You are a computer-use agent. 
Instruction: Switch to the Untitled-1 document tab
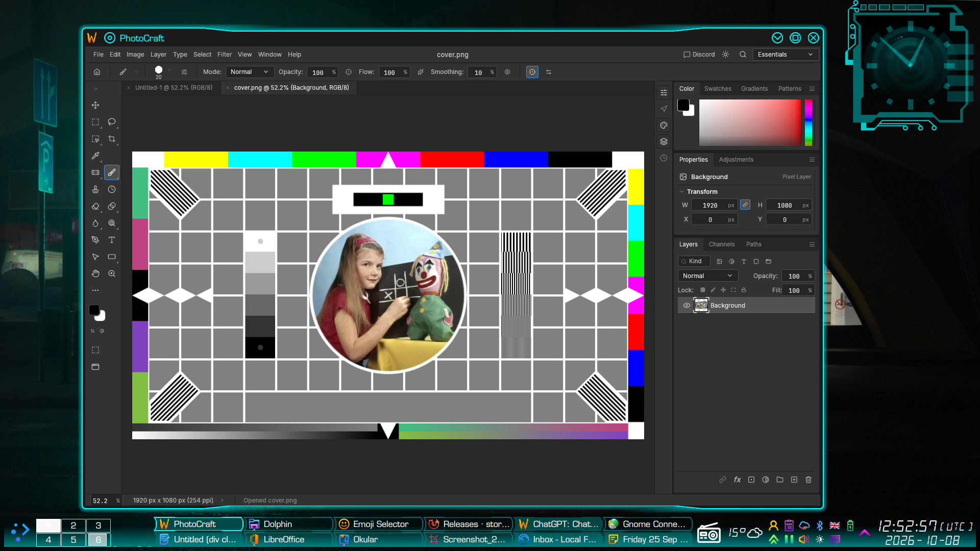click(174, 88)
